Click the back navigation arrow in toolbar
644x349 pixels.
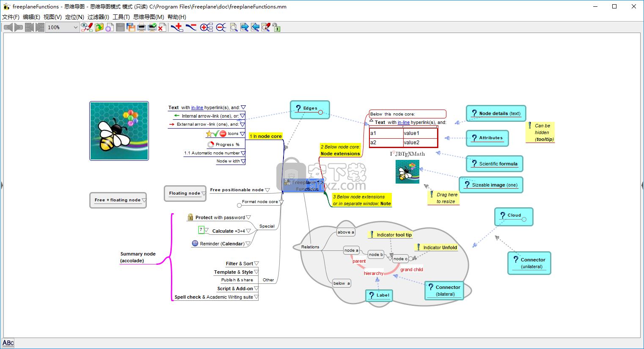coord(8,27)
